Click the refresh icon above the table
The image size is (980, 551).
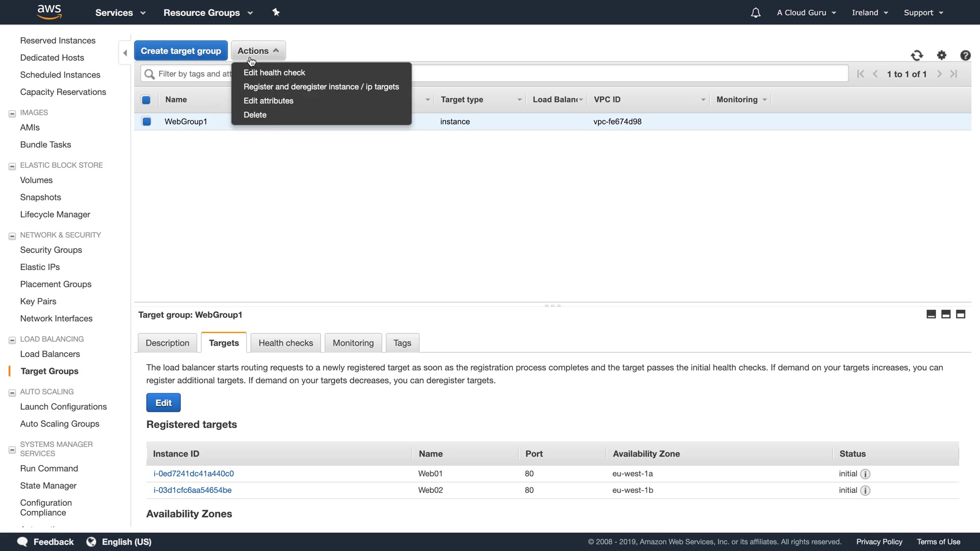tap(917, 56)
